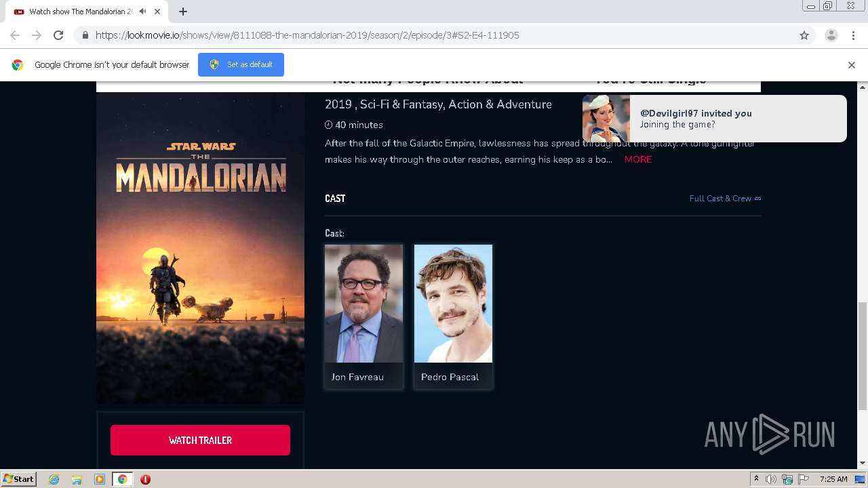Open the Devilgirl97 invite notification

(x=714, y=119)
